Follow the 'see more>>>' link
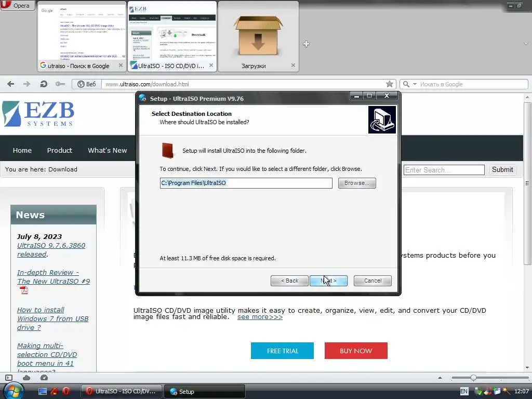Screen dimensions: 532x399 [x=260, y=317]
